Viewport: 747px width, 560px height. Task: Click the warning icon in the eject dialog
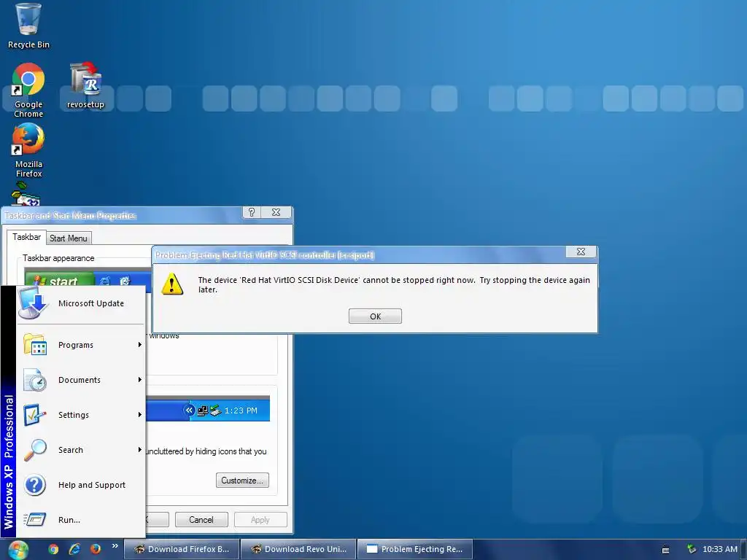click(x=172, y=284)
